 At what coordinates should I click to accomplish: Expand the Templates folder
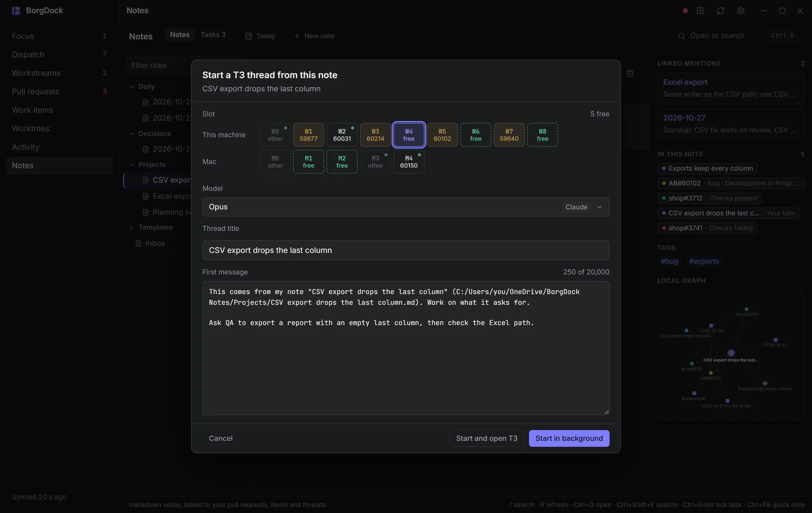click(131, 228)
